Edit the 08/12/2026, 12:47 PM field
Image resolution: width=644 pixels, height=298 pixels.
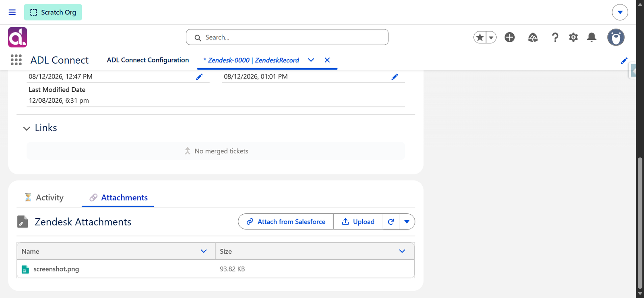coord(199,77)
